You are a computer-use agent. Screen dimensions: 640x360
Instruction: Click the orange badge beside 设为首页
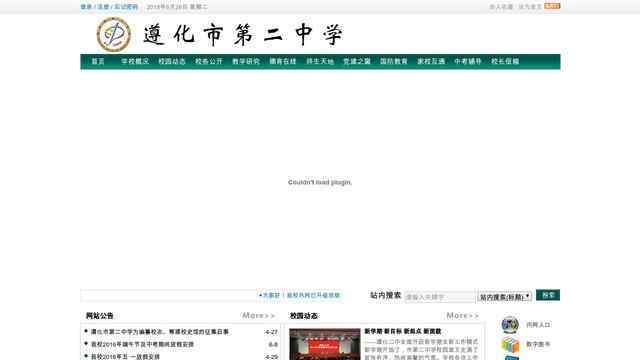[x=552, y=6]
